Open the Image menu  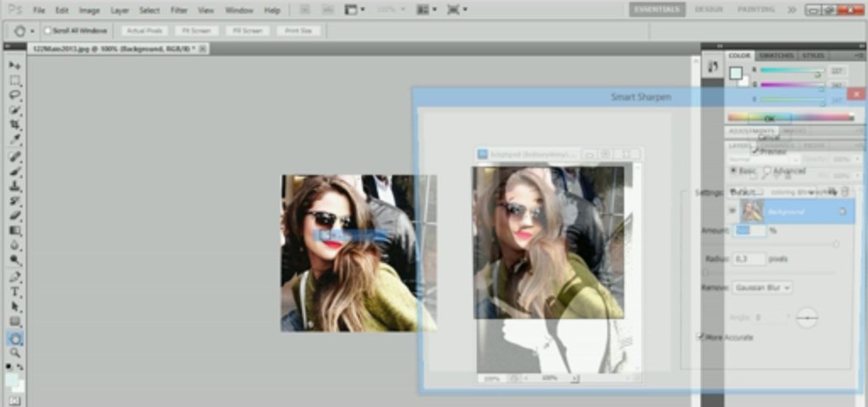[x=89, y=10]
